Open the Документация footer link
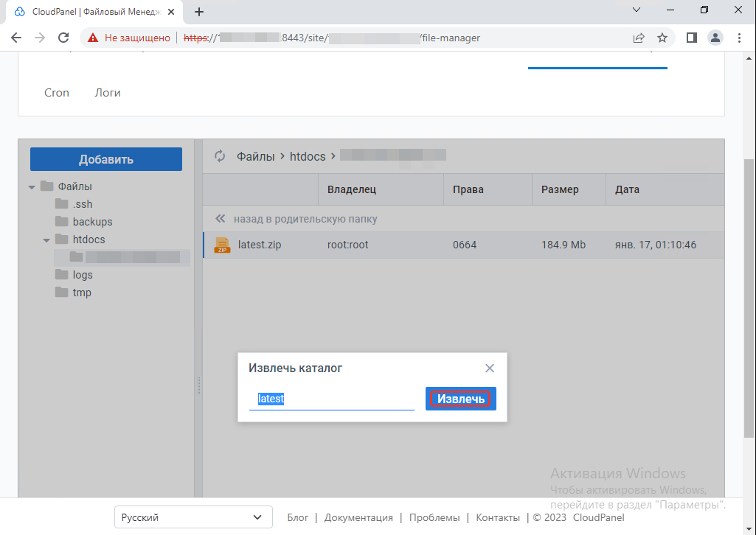 (x=358, y=517)
